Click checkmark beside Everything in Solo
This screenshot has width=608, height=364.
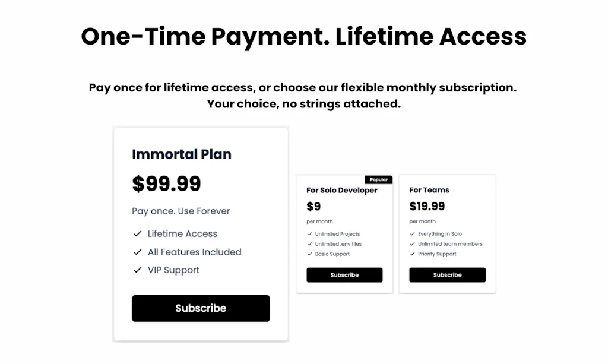(x=412, y=234)
